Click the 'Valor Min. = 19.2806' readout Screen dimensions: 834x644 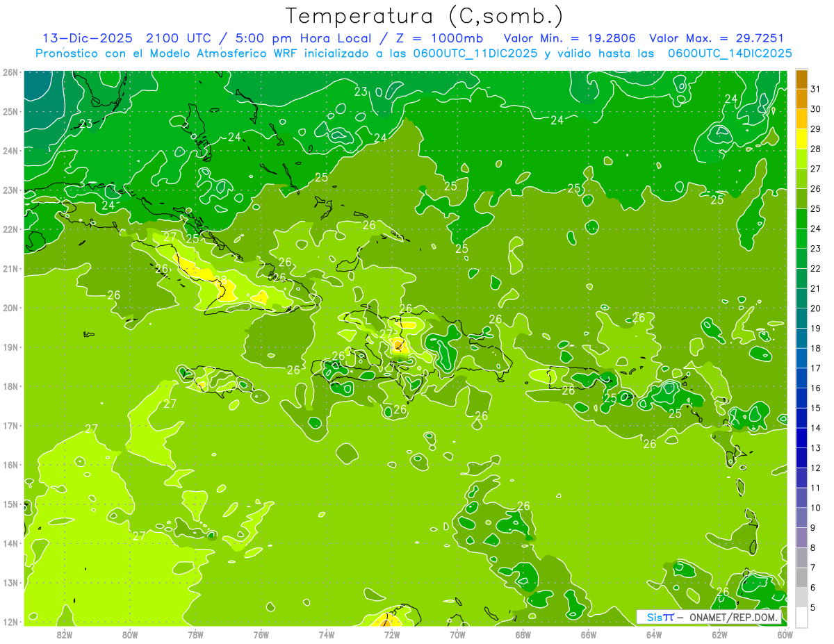(569, 38)
